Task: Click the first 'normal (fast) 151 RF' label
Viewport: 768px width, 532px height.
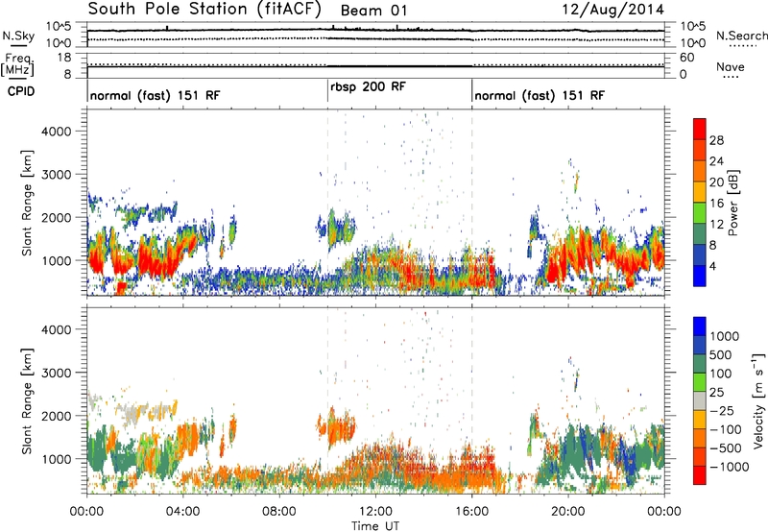Action: (x=155, y=95)
